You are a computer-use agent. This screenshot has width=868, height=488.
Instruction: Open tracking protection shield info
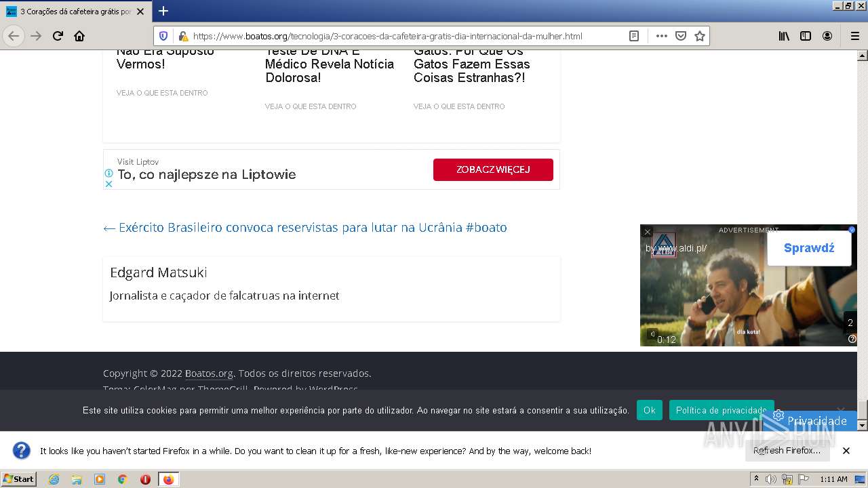163,36
